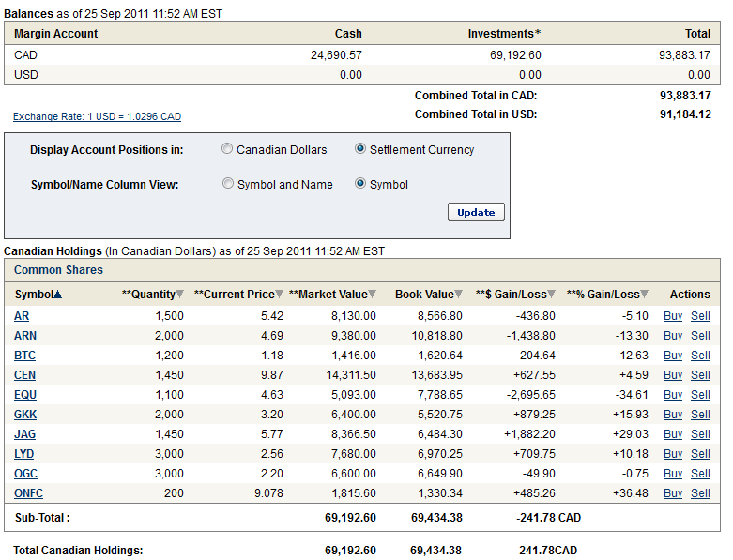Click the Quantity column sort arrow

pyautogui.click(x=180, y=295)
